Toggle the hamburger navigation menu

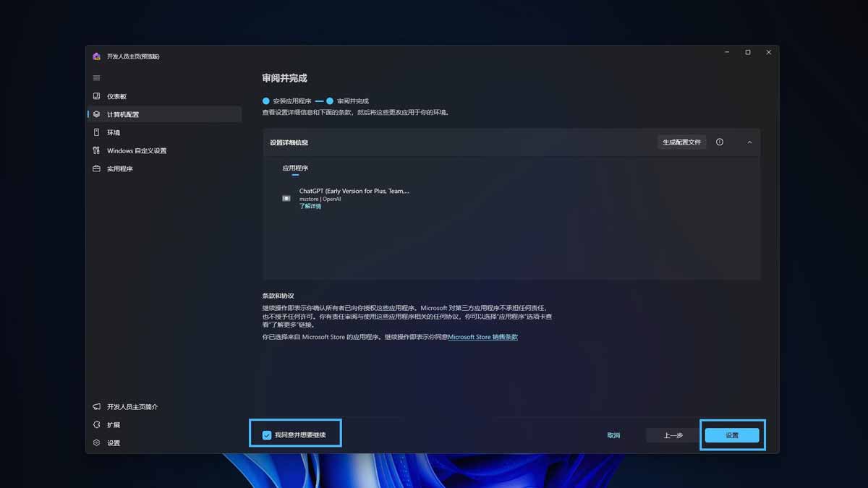coord(97,78)
